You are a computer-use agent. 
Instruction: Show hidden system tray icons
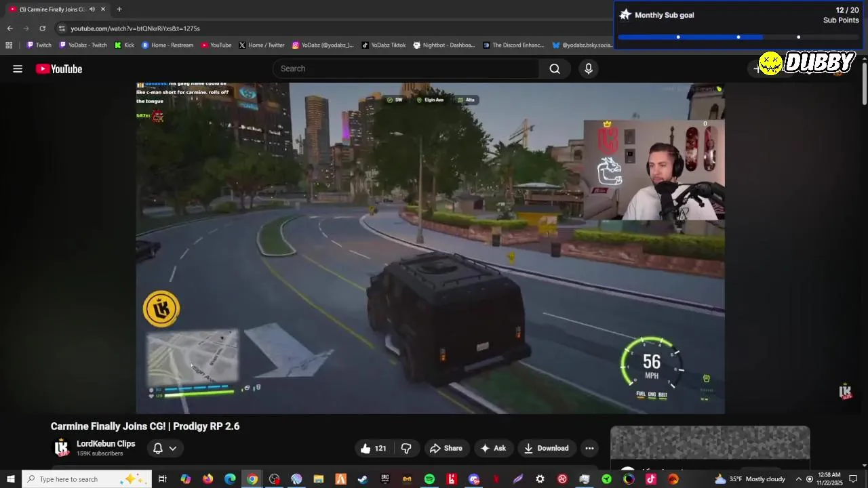798,479
